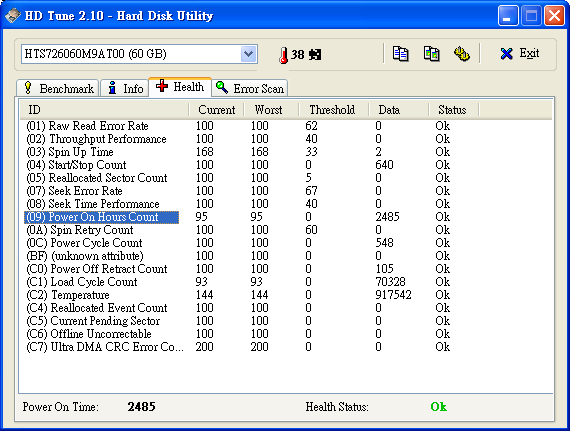The height and width of the screenshot is (431, 570).
Task: Minimize the HD Tune window
Action: coord(508,16)
